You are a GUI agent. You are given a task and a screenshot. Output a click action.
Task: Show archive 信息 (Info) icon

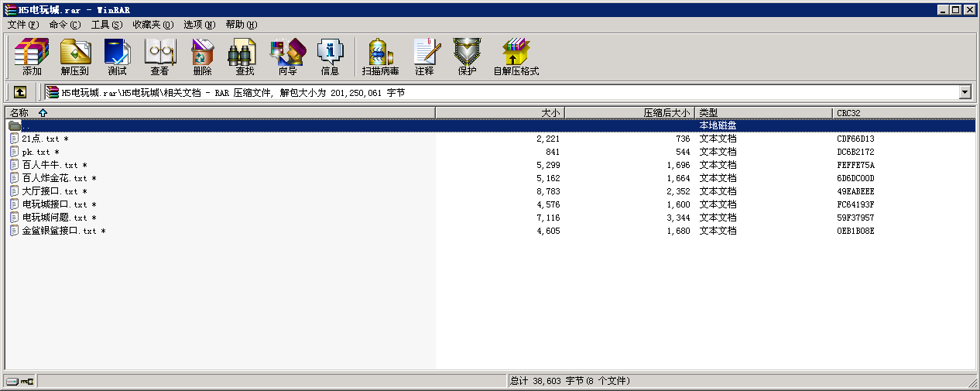click(330, 57)
